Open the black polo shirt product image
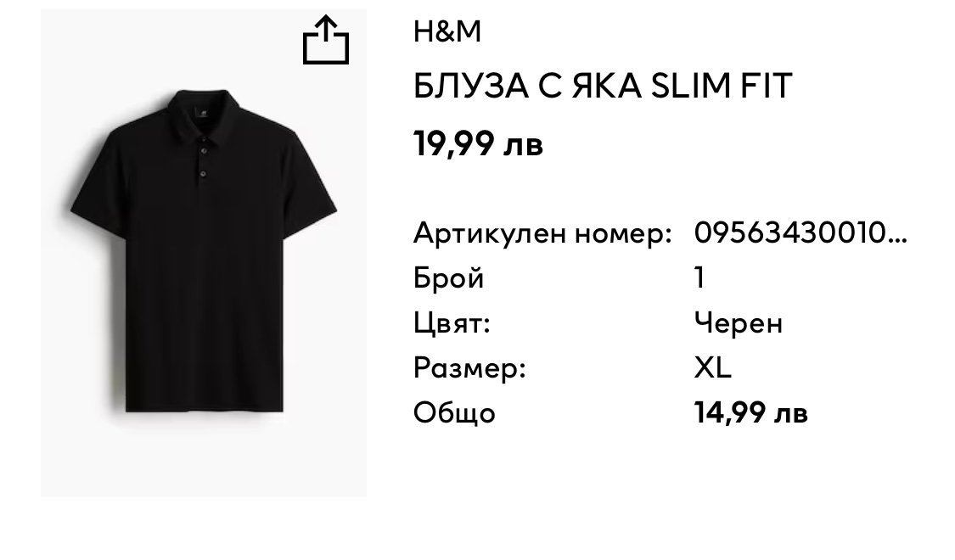The height and width of the screenshot is (560, 955). point(204,253)
